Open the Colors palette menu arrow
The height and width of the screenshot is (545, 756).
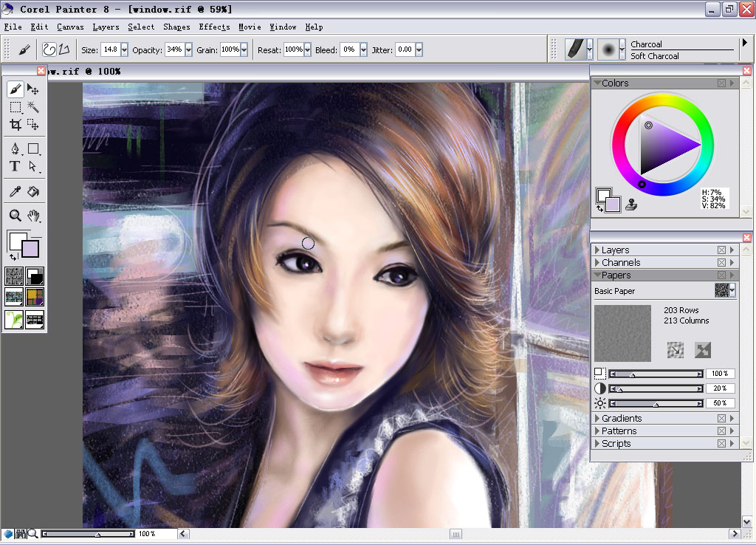pos(732,83)
